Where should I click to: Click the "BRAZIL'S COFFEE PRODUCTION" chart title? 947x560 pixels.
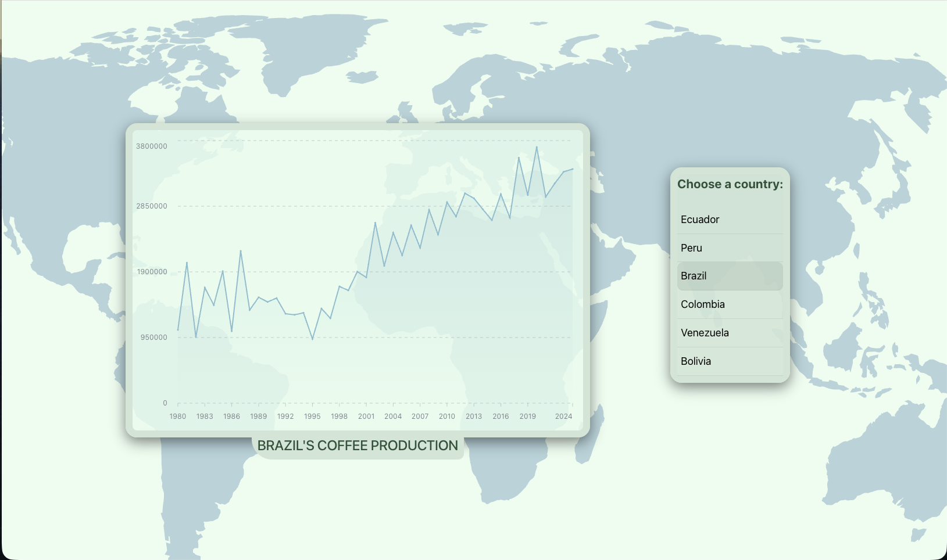point(358,446)
